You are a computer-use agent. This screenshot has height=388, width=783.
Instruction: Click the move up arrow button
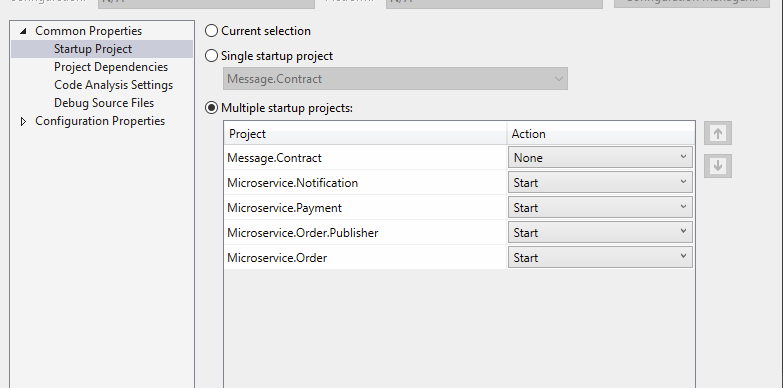pyautogui.click(x=718, y=133)
